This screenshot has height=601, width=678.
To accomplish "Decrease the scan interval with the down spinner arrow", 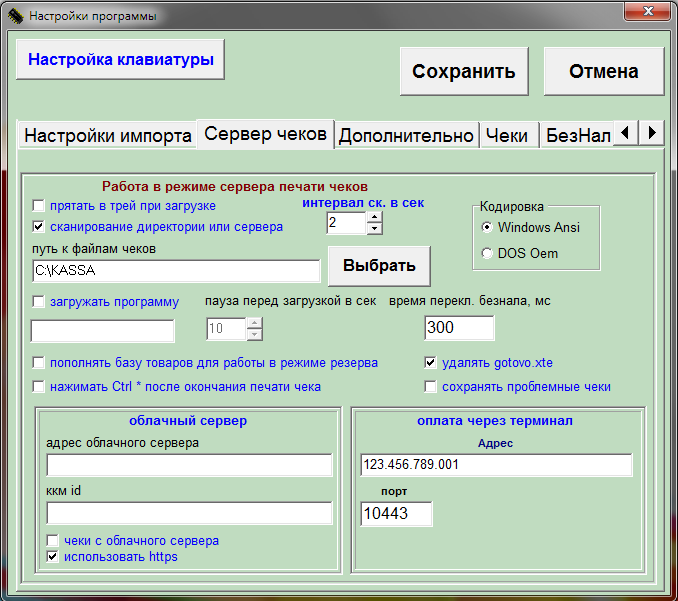I will pyautogui.click(x=374, y=228).
